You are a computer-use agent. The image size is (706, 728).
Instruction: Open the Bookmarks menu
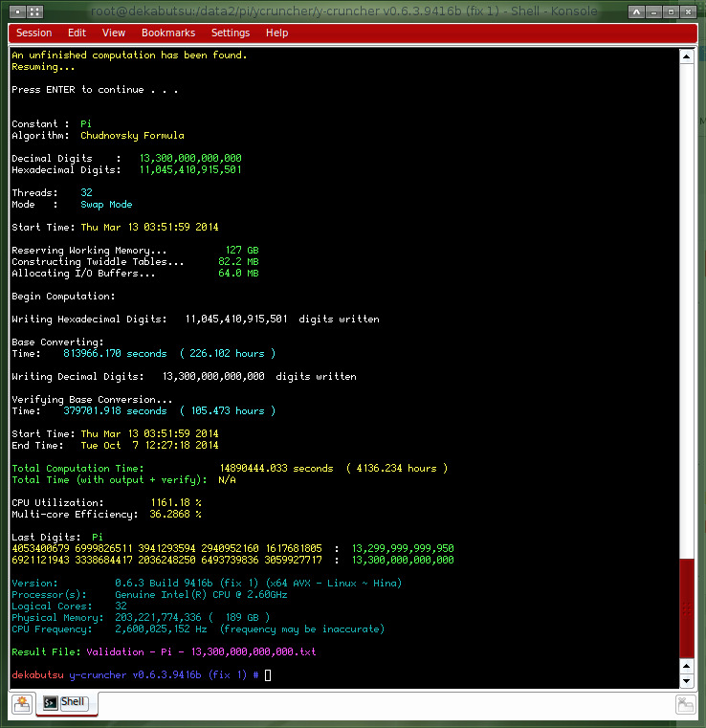pyautogui.click(x=167, y=33)
